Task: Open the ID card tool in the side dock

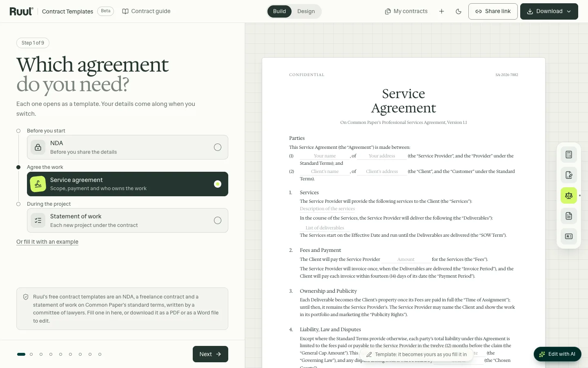Action: click(x=569, y=236)
